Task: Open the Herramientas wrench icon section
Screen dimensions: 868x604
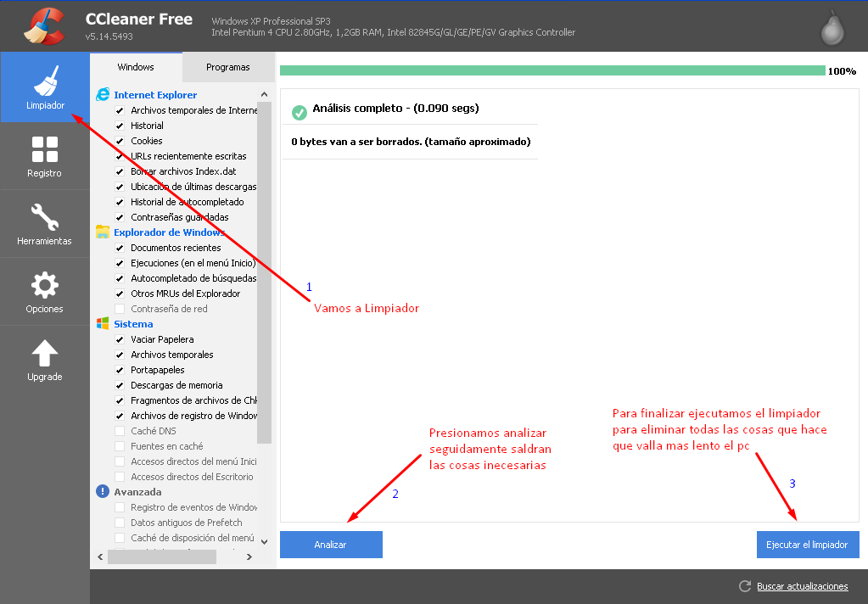Action: (44, 224)
